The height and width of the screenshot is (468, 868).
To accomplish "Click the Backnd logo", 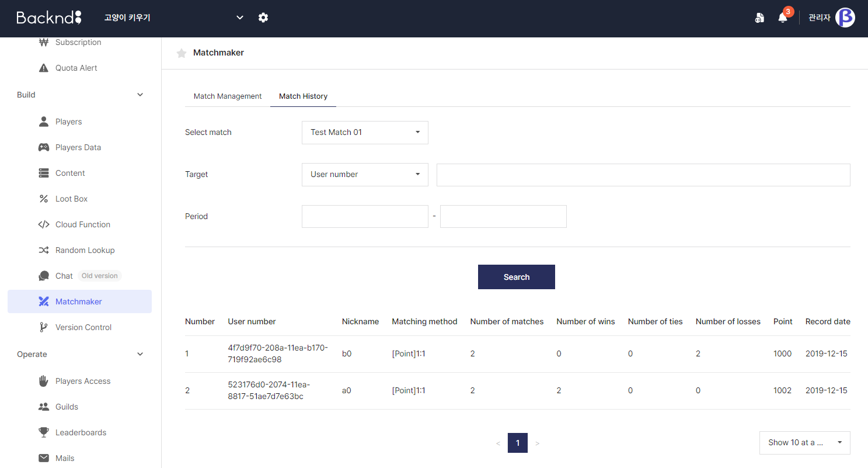I will (x=49, y=18).
